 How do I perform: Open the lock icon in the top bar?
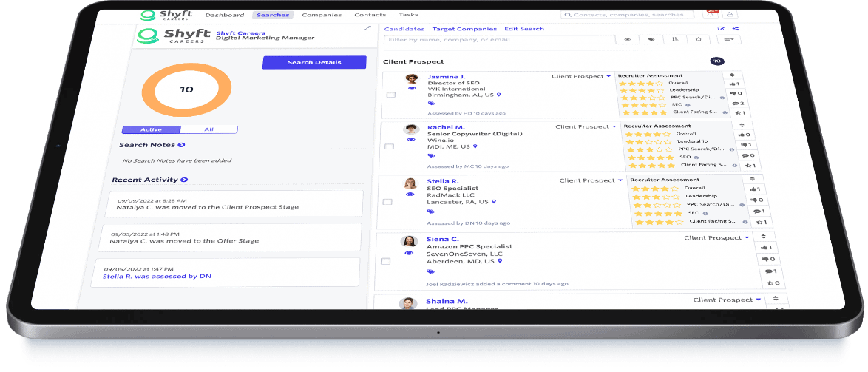pyautogui.click(x=730, y=15)
